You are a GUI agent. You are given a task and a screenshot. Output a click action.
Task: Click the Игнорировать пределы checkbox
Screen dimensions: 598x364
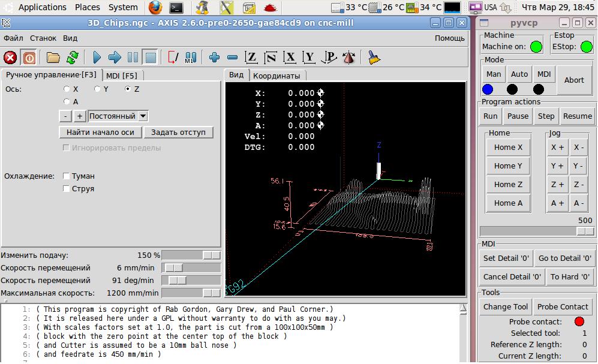coord(66,148)
